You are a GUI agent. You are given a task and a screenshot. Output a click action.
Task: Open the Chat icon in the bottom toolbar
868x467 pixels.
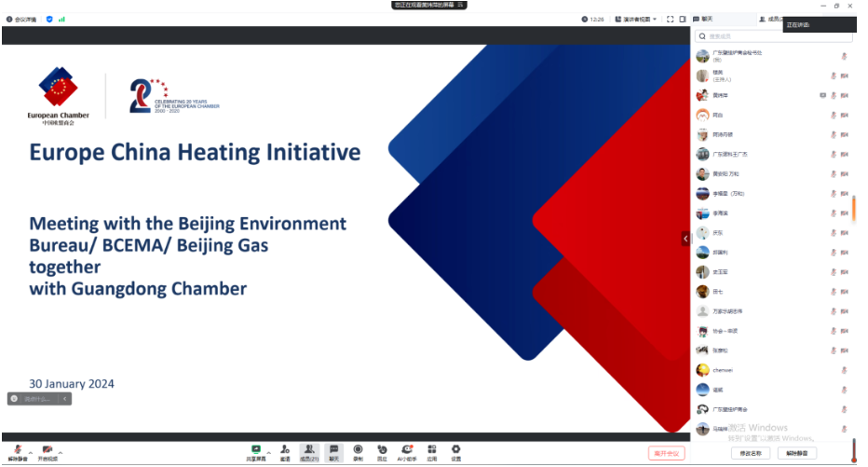pyautogui.click(x=333, y=453)
